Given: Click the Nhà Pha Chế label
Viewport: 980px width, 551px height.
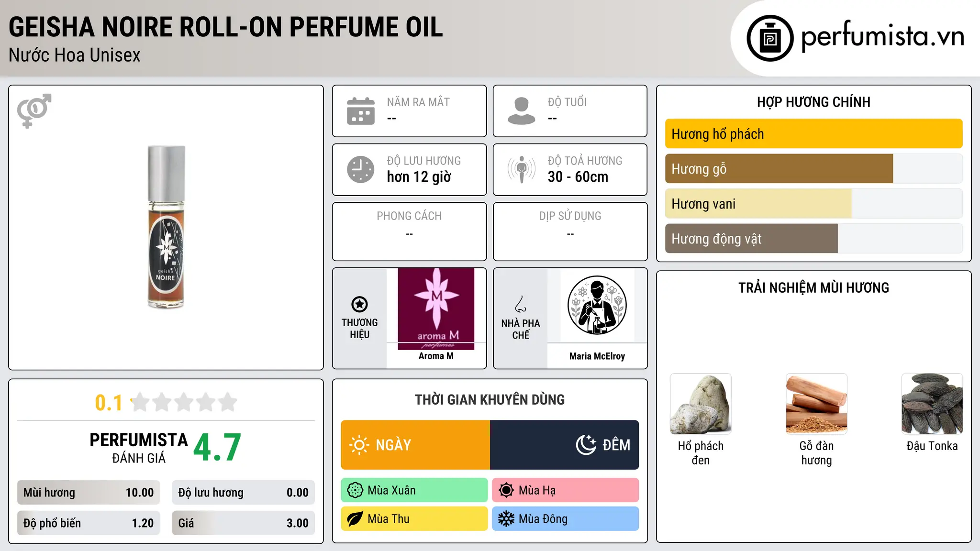Looking at the screenshot, I should 521,329.
